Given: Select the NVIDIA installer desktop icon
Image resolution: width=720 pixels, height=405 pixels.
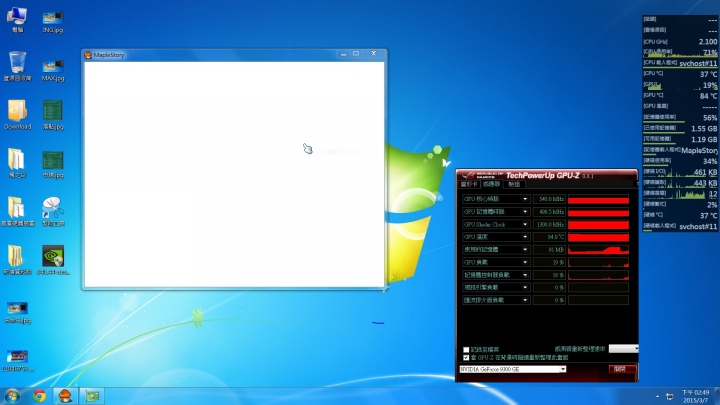Looking at the screenshot, I should 53,260.
